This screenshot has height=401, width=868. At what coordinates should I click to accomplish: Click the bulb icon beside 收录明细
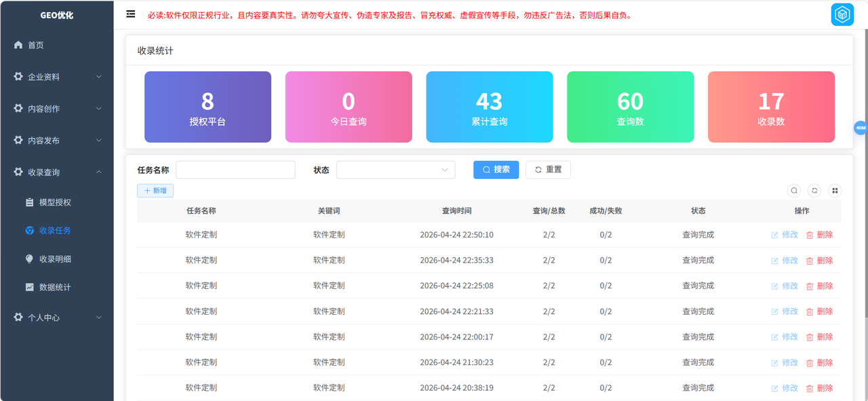click(x=29, y=259)
